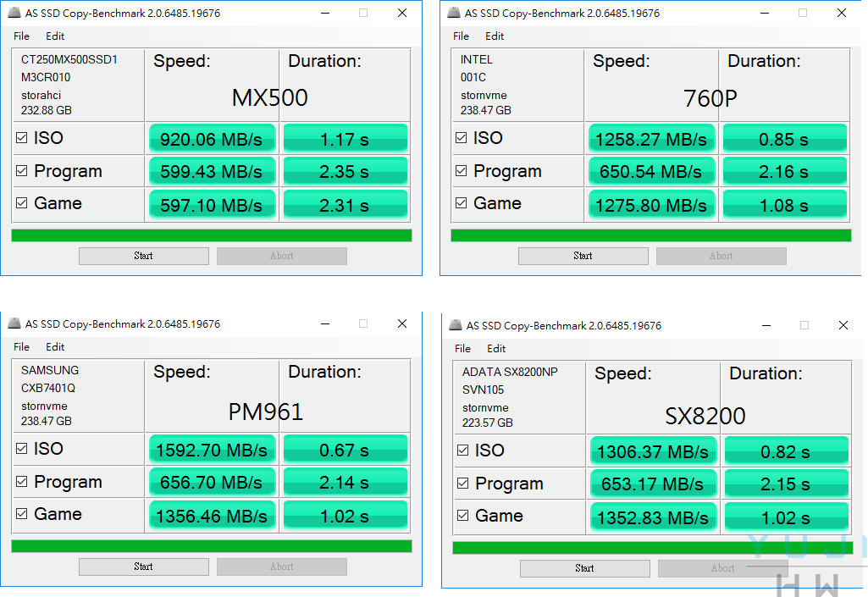Uncheck Game in the ADATA SX8200 window
The height and width of the screenshot is (597, 868).
click(x=462, y=516)
